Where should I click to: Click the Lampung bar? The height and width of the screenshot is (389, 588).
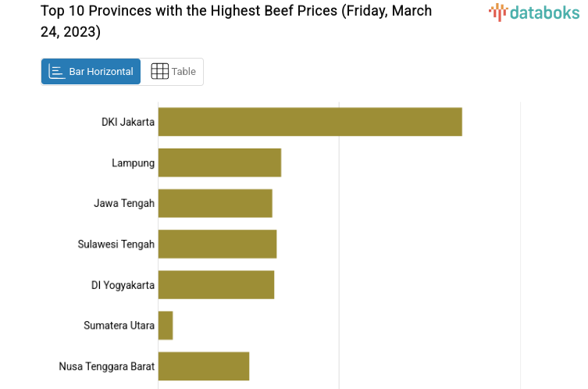tap(219, 162)
